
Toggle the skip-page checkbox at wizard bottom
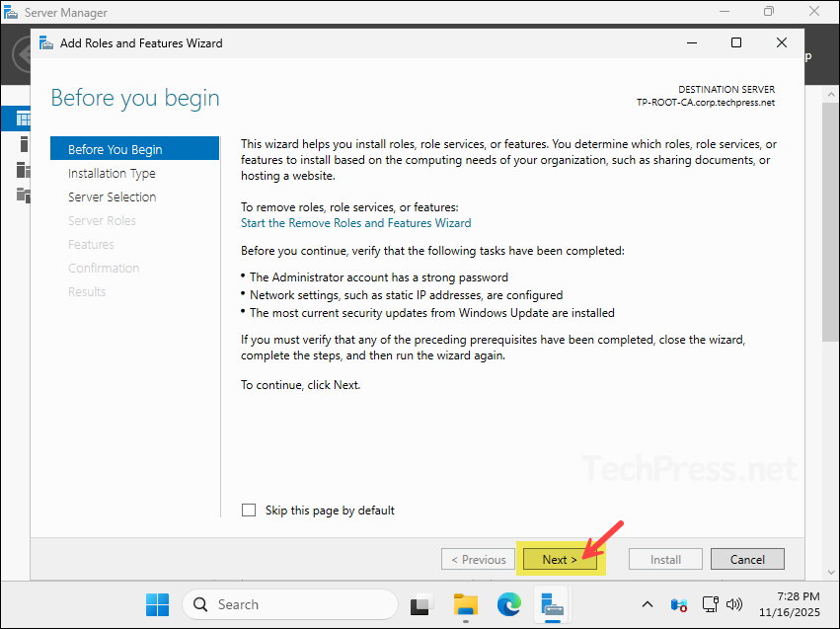coord(248,510)
